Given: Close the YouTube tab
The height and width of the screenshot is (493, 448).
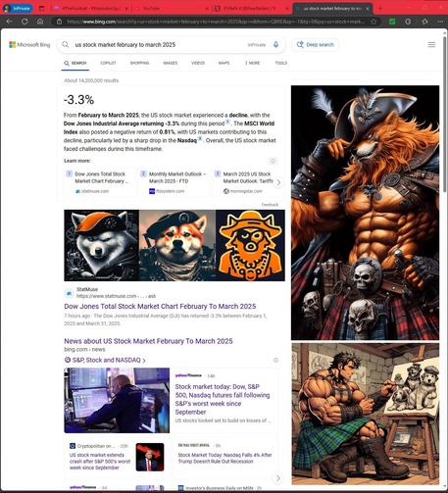Looking at the screenshot, I should click(x=207, y=9).
